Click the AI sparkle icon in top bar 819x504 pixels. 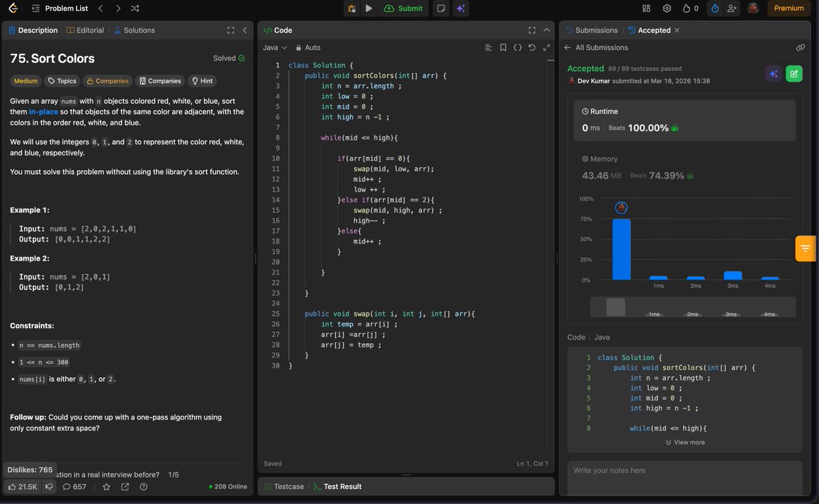click(x=461, y=8)
